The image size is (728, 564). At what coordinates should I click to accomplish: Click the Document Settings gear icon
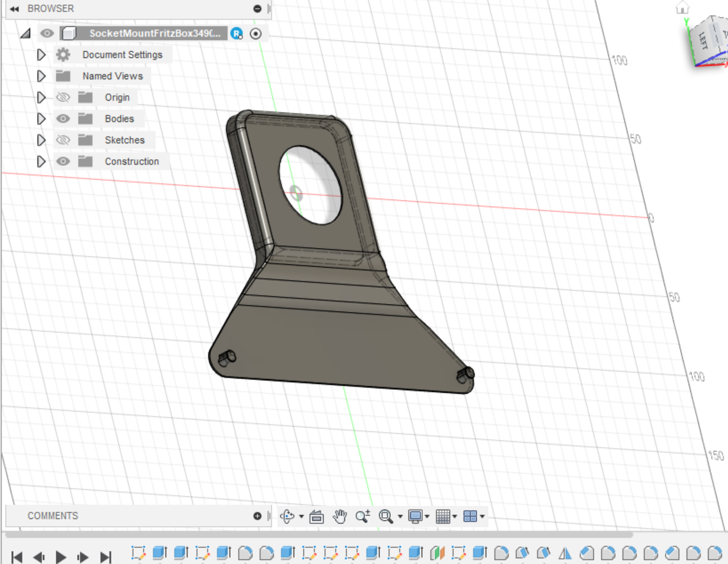(63, 55)
